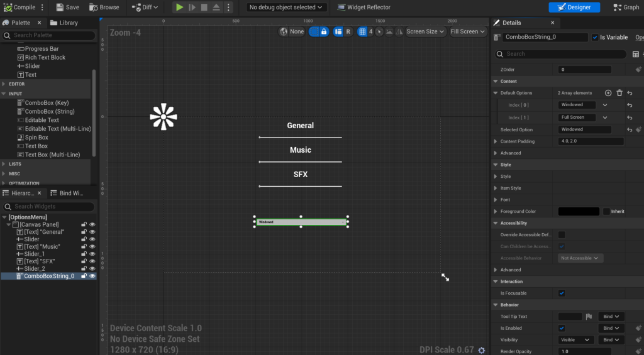Click DPI Scale settings gear
This screenshot has width=644, height=355.
(482, 350)
